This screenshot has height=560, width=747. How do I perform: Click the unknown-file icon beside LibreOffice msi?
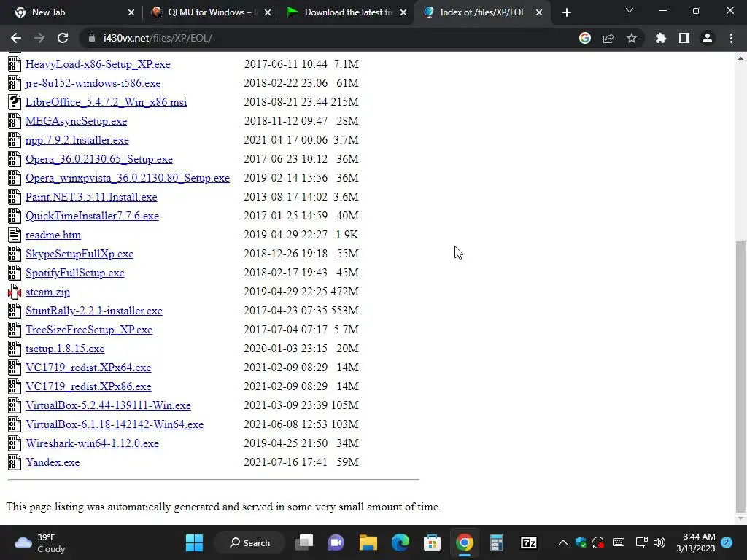coord(15,102)
